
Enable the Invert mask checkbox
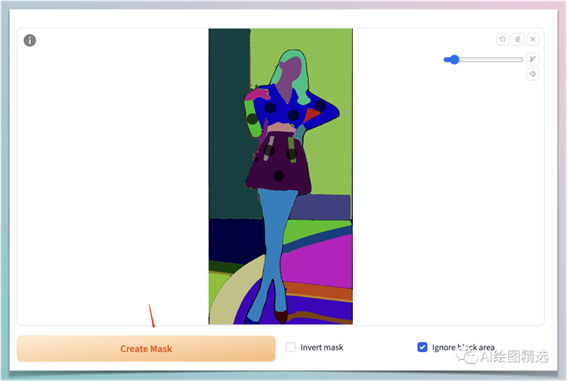(x=291, y=347)
